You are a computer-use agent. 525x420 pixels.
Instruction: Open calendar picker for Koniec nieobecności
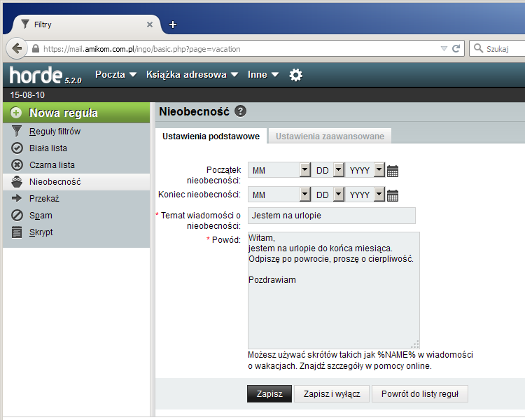[x=393, y=195]
